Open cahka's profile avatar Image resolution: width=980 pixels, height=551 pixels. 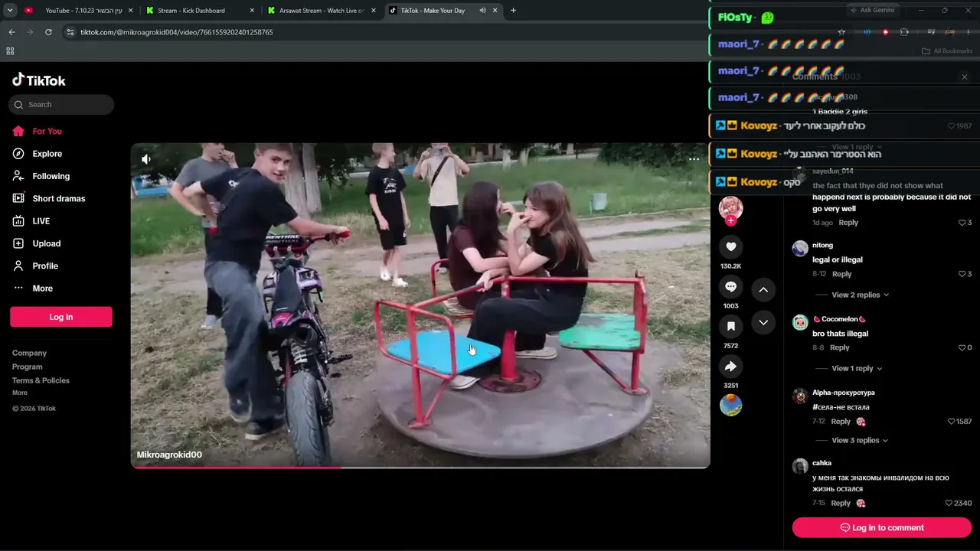click(x=800, y=466)
